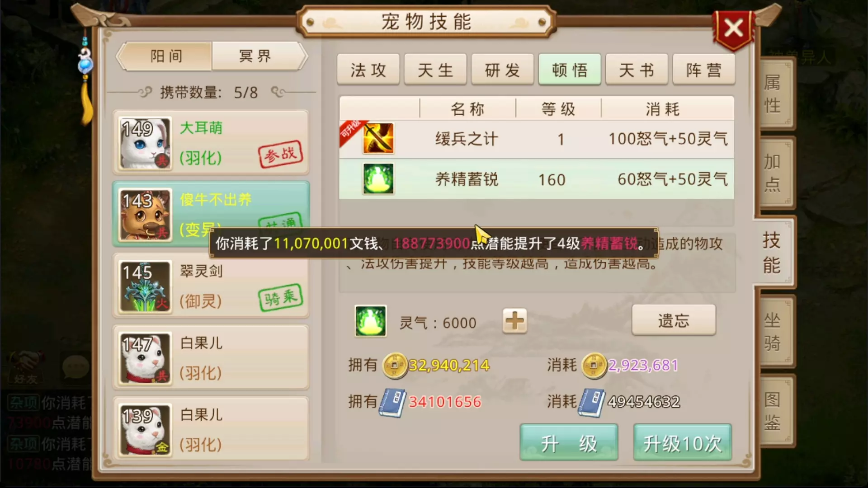The width and height of the screenshot is (868, 488).
Task: Open the 天书 skill tab
Action: pyautogui.click(x=637, y=70)
